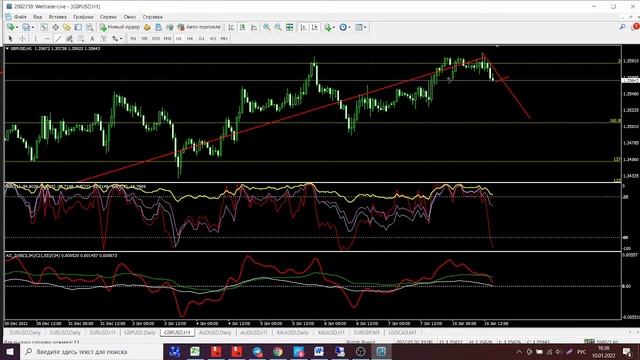640x360 pixels.
Task: Select the line chart type icon
Action: (254, 27)
